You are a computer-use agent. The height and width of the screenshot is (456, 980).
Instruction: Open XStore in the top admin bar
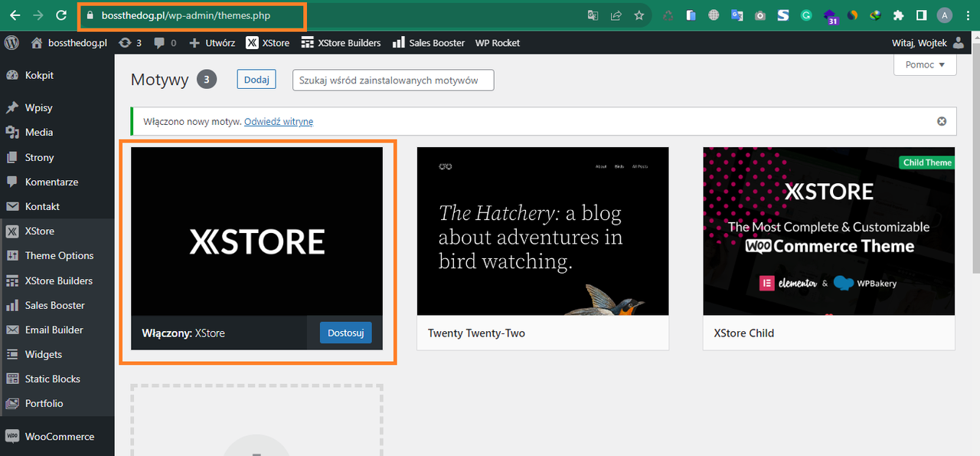(x=267, y=43)
